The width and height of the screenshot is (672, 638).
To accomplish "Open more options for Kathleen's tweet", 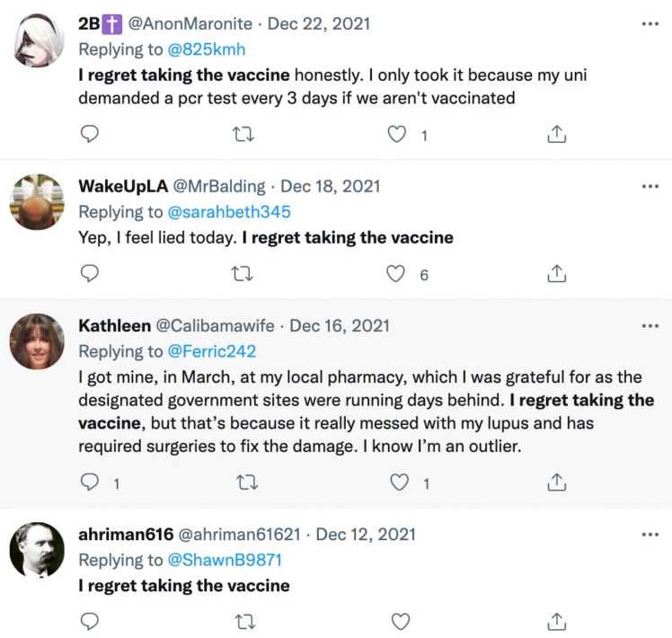I will (650, 324).
